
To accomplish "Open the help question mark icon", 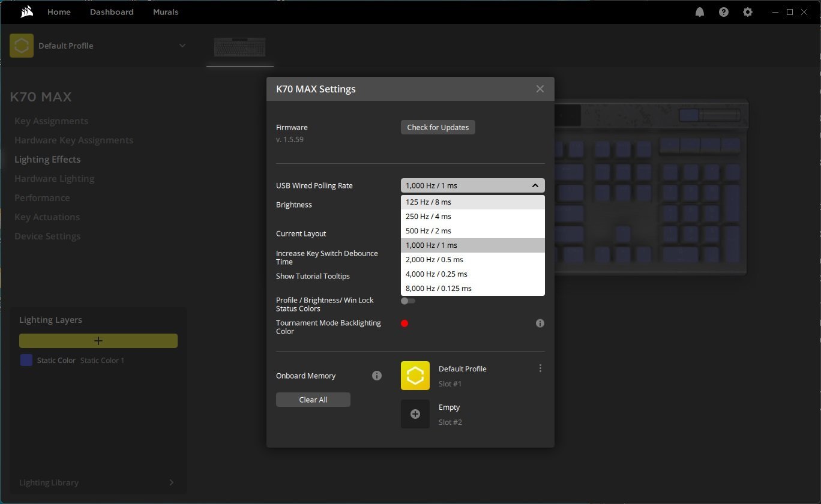I will click(x=724, y=12).
